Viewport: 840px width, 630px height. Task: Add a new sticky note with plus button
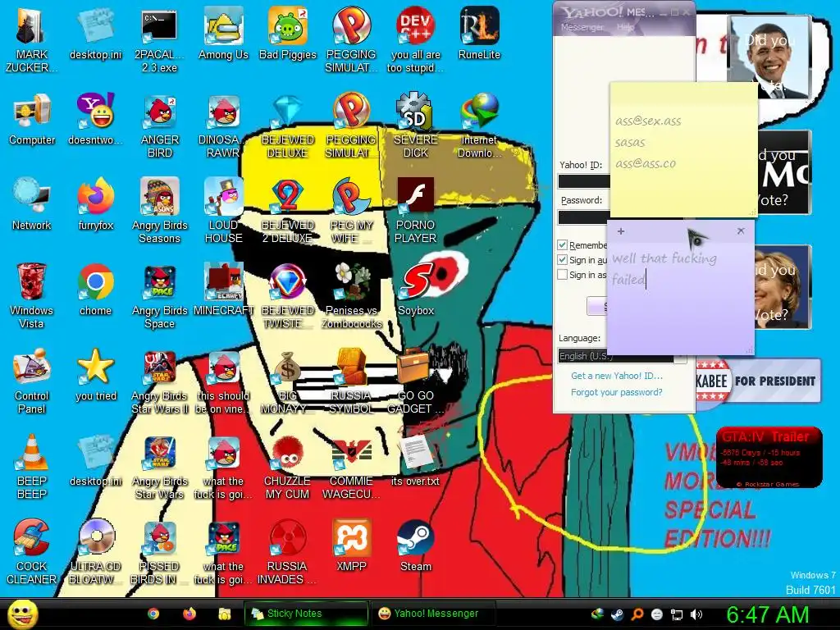(621, 231)
